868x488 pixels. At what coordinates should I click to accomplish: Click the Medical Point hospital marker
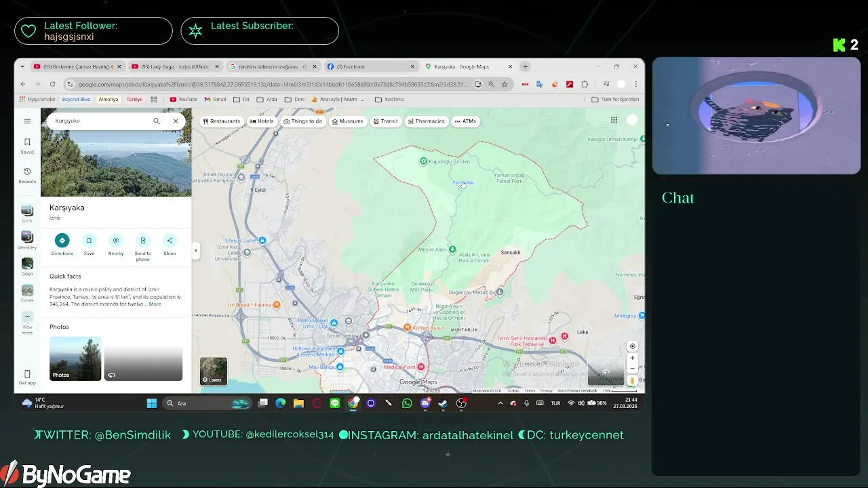click(x=421, y=367)
